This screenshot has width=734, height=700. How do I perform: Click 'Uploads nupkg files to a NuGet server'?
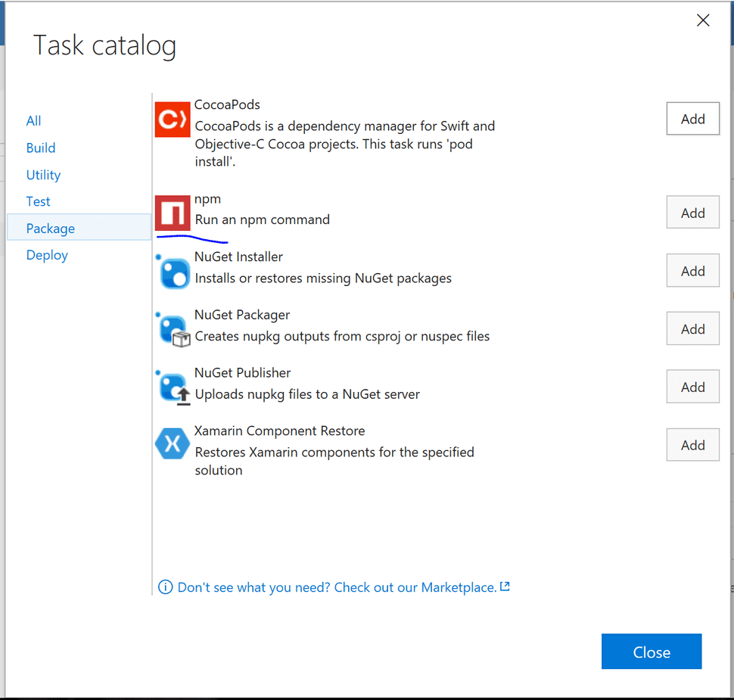tap(307, 394)
